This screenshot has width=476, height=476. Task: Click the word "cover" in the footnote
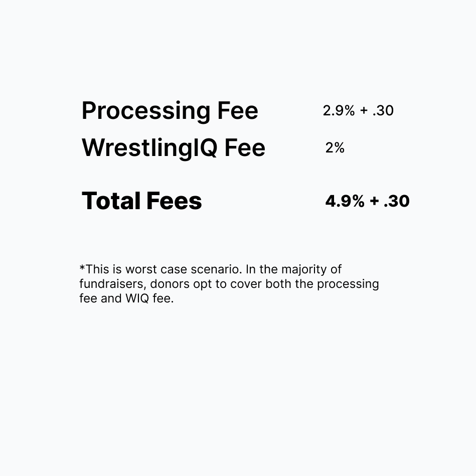click(x=246, y=284)
